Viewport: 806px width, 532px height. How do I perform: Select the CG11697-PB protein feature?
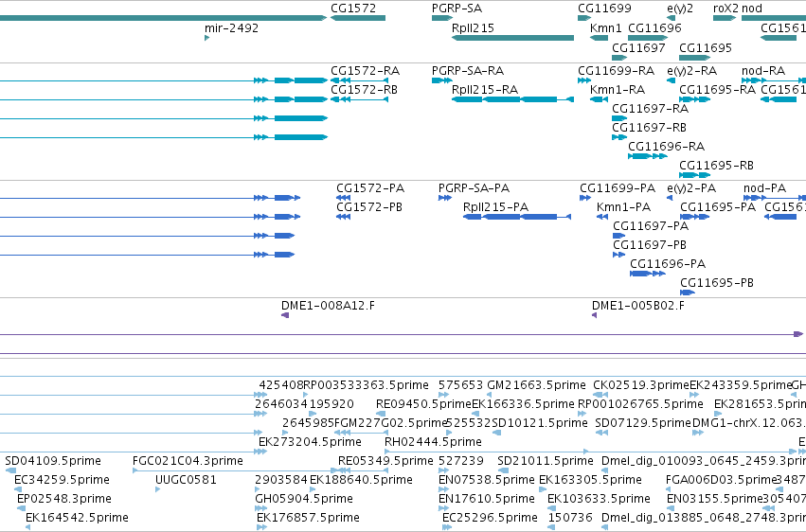pyautogui.click(x=618, y=256)
